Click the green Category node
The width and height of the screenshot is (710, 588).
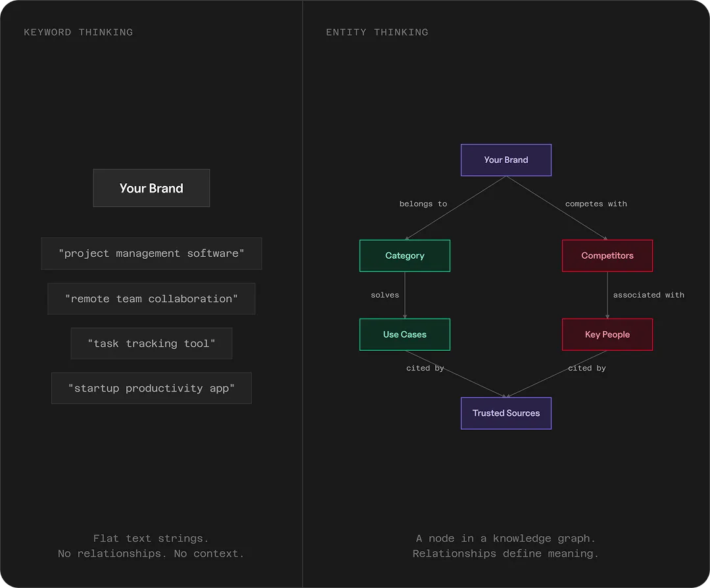(x=405, y=256)
